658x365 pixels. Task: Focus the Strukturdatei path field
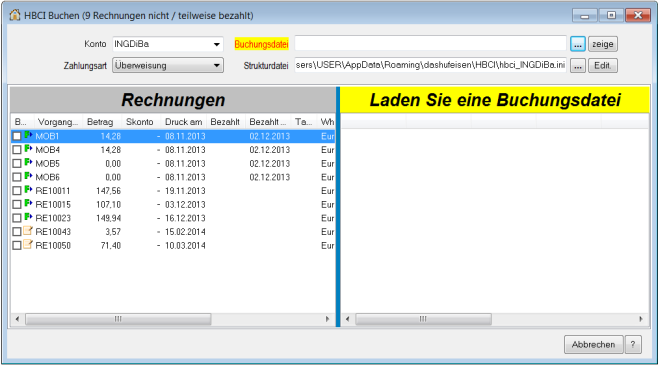point(431,65)
